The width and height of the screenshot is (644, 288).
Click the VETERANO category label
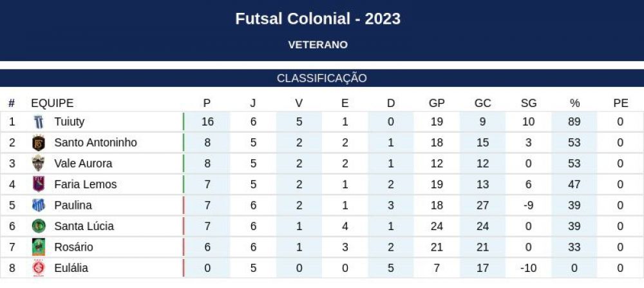pos(318,45)
